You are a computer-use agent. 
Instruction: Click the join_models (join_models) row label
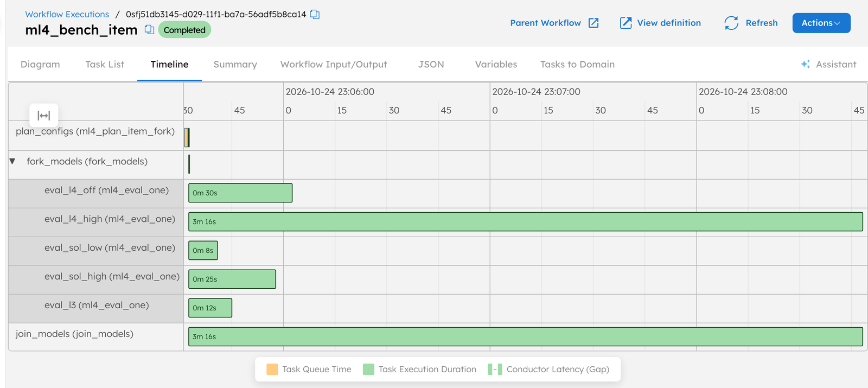tap(74, 334)
